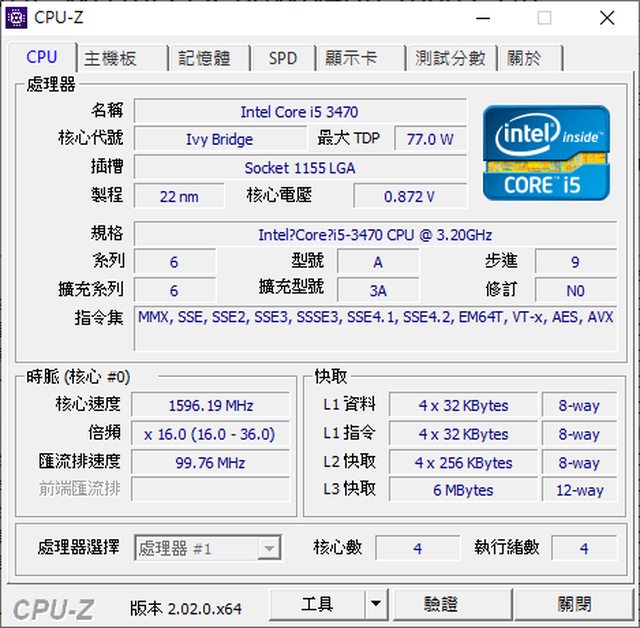Click the 核心電壓 value 0.872 V

pos(409,197)
